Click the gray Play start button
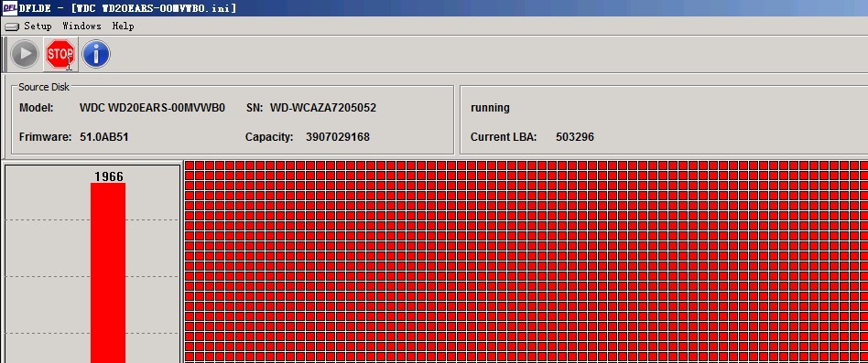868x363 pixels. [25, 54]
